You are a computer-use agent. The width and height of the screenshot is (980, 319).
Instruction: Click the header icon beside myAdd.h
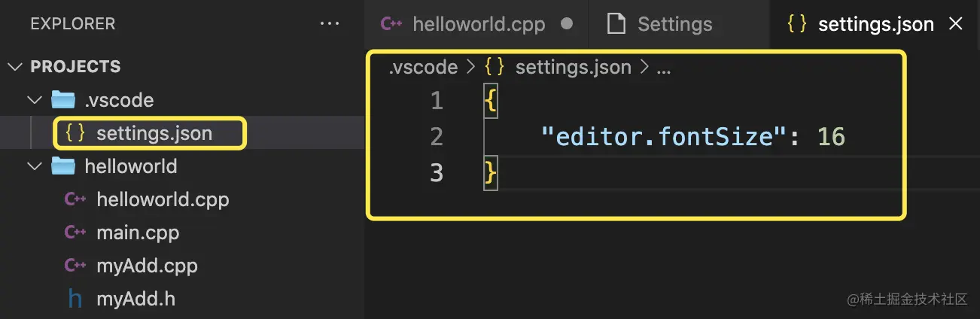[75, 299]
